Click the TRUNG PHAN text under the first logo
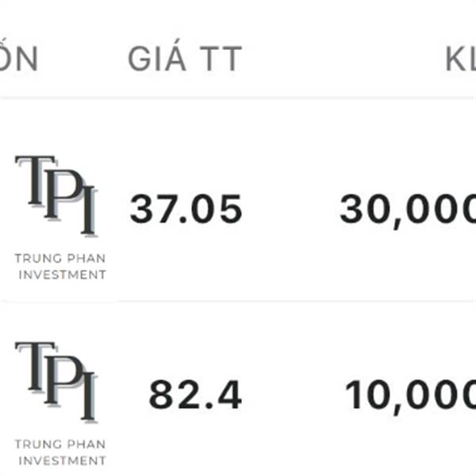This screenshot has height=476, width=476. (60, 259)
